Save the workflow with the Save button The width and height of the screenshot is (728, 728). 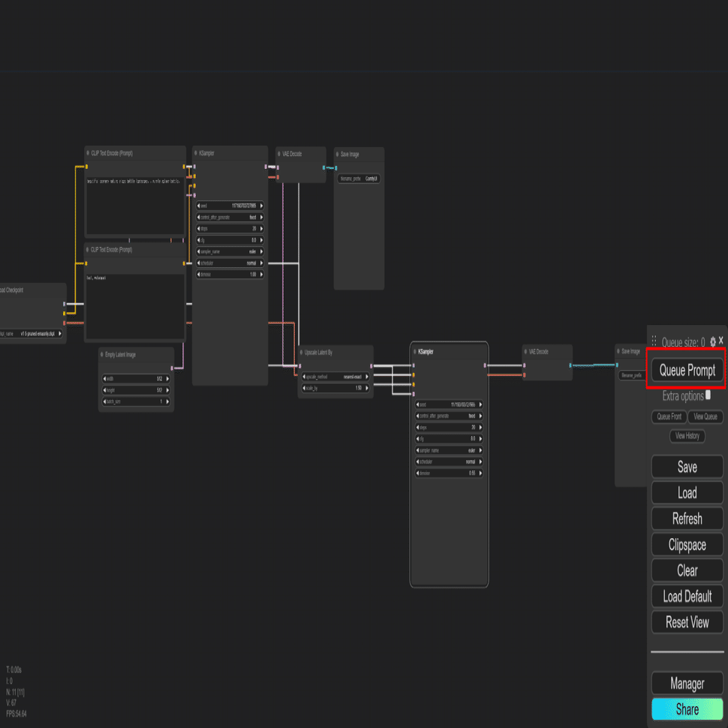[687, 467]
